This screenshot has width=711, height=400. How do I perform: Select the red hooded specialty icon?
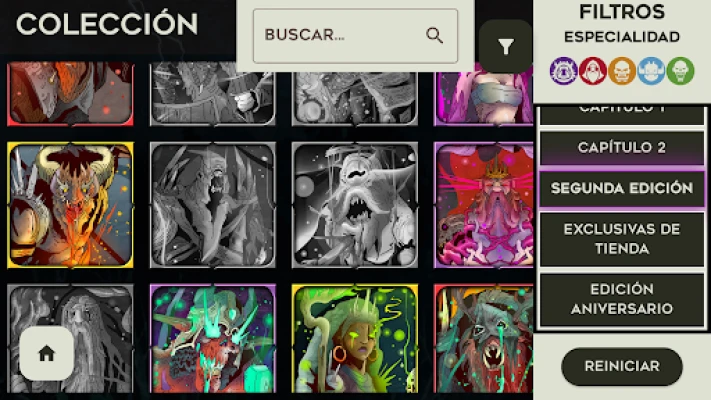(x=593, y=71)
